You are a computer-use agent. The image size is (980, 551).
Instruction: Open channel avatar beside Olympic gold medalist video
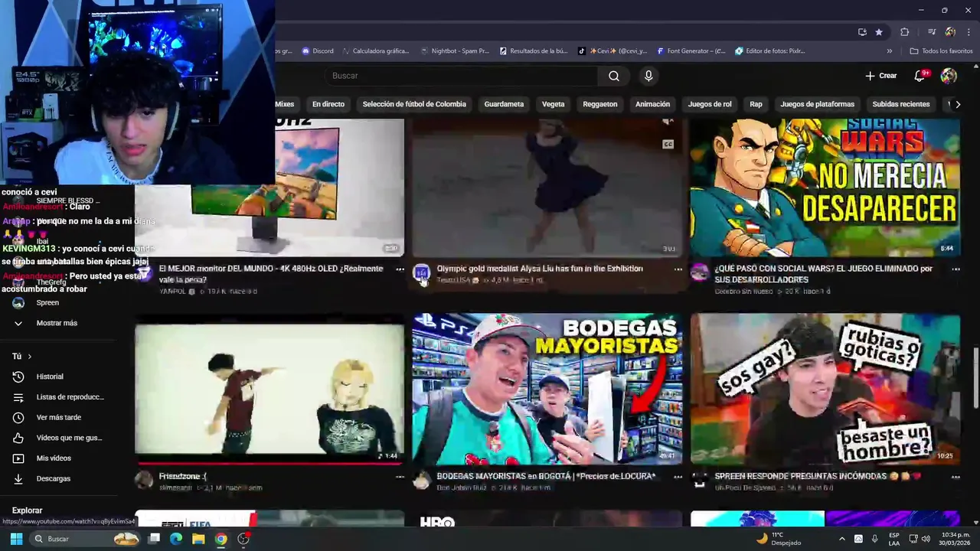[422, 273]
